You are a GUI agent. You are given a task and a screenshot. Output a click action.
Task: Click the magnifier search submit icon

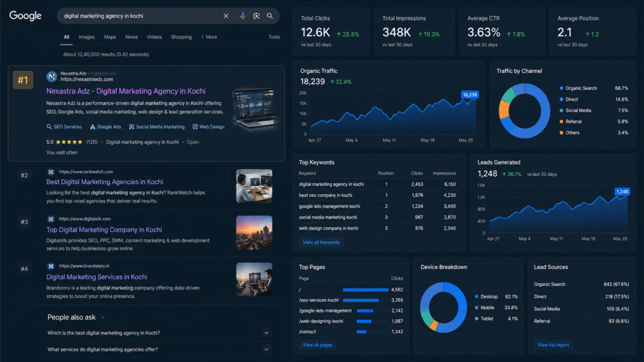[270, 16]
